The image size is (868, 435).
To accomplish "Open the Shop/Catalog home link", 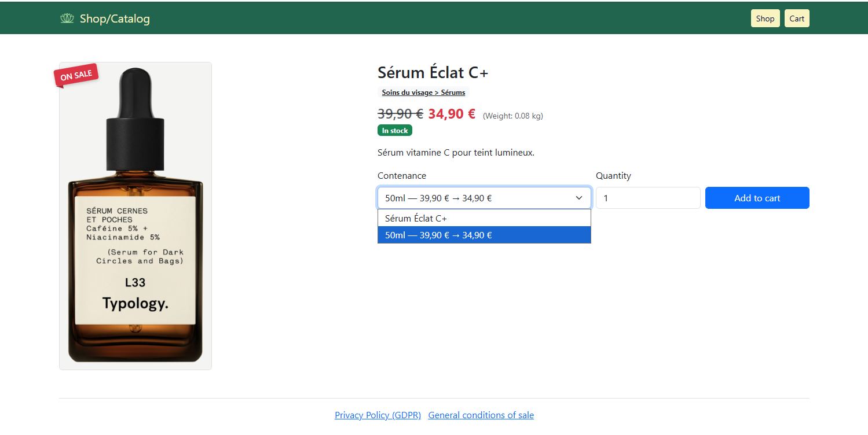I will [115, 19].
